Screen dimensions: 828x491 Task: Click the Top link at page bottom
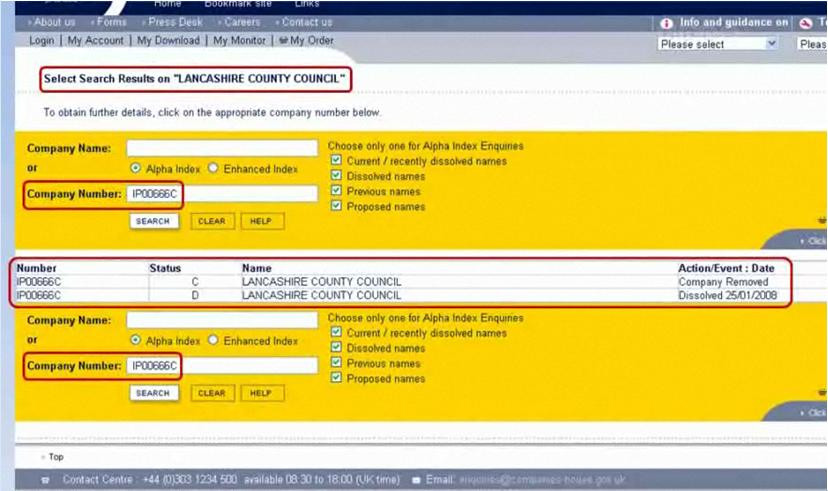(x=56, y=457)
